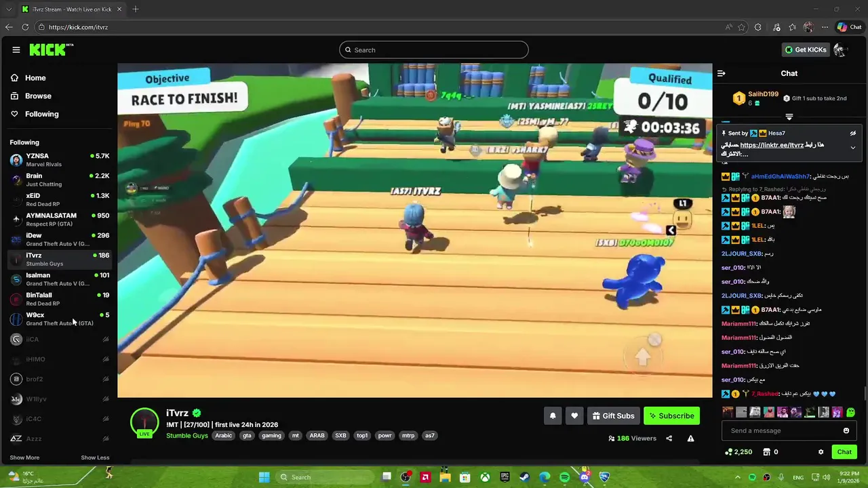The height and width of the screenshot is (488, 868).
Task: Expand list with Show More
Action: (x=24, y=457)
